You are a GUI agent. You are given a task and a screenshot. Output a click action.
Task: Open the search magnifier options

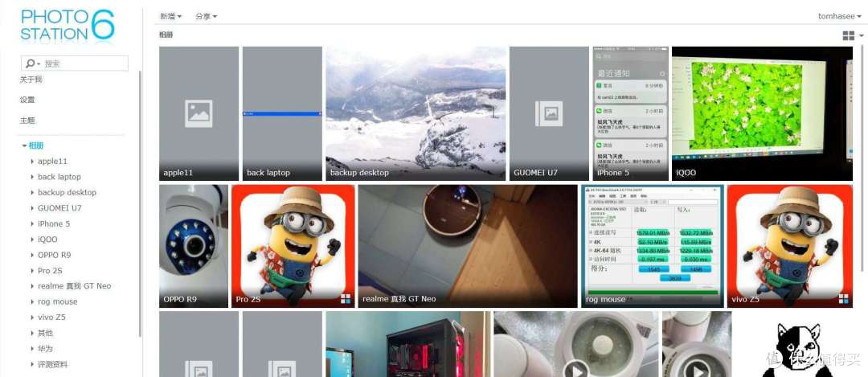click(x=33, y=64)
